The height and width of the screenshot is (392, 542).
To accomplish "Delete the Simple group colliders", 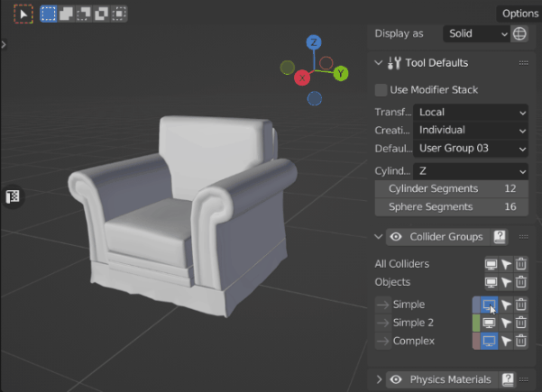I will (521, 305).
